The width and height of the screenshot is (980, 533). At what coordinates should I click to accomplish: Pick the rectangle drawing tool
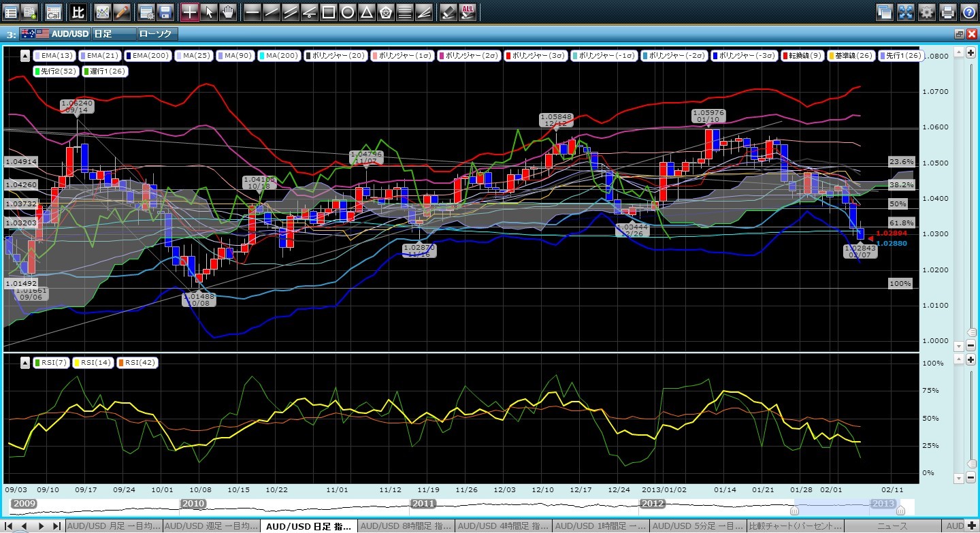pos(328,12)
